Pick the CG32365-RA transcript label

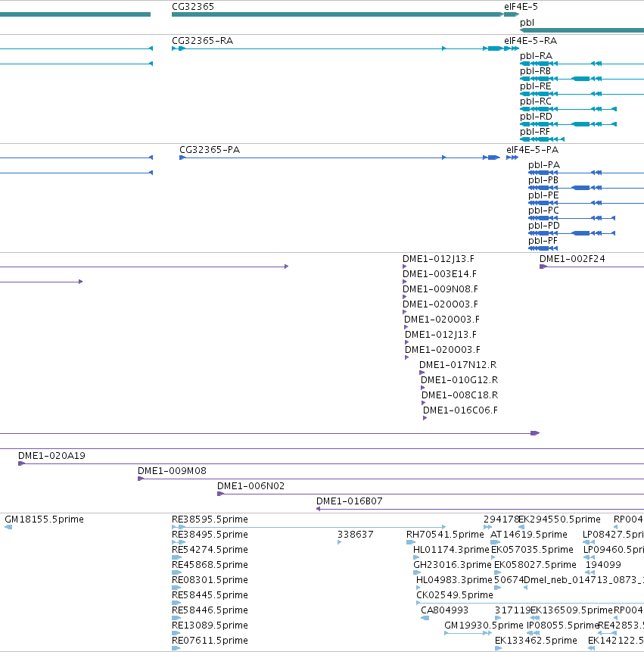(202, 41)
